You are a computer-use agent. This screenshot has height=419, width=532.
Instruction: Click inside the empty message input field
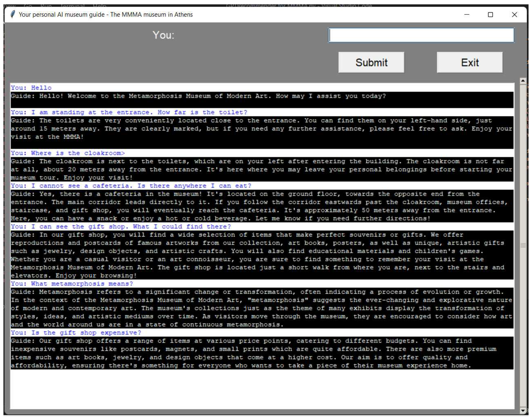coord(421,35)
